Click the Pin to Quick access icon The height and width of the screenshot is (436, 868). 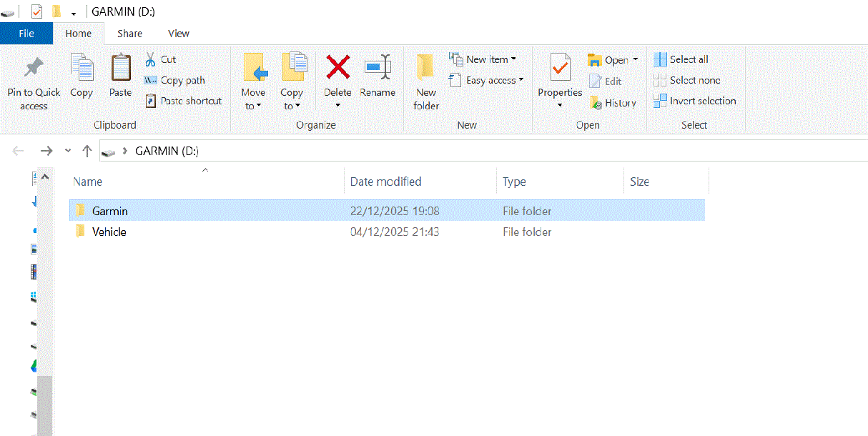33,69
